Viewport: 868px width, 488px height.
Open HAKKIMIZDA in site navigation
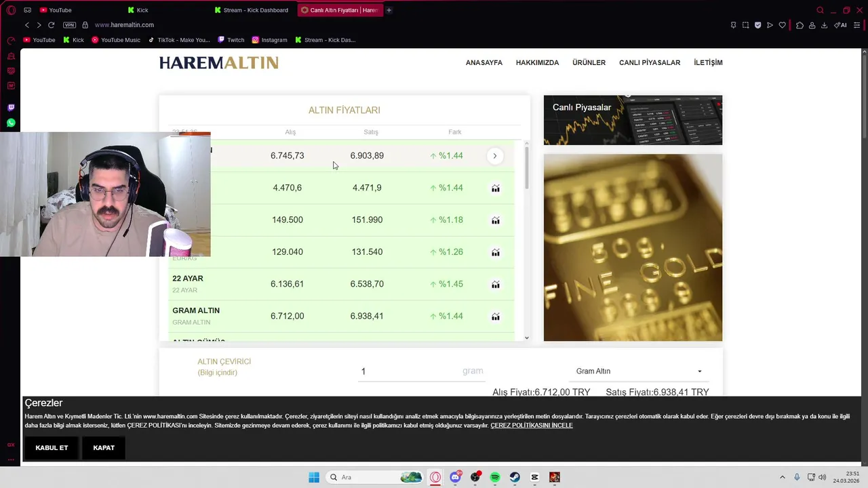537,62
